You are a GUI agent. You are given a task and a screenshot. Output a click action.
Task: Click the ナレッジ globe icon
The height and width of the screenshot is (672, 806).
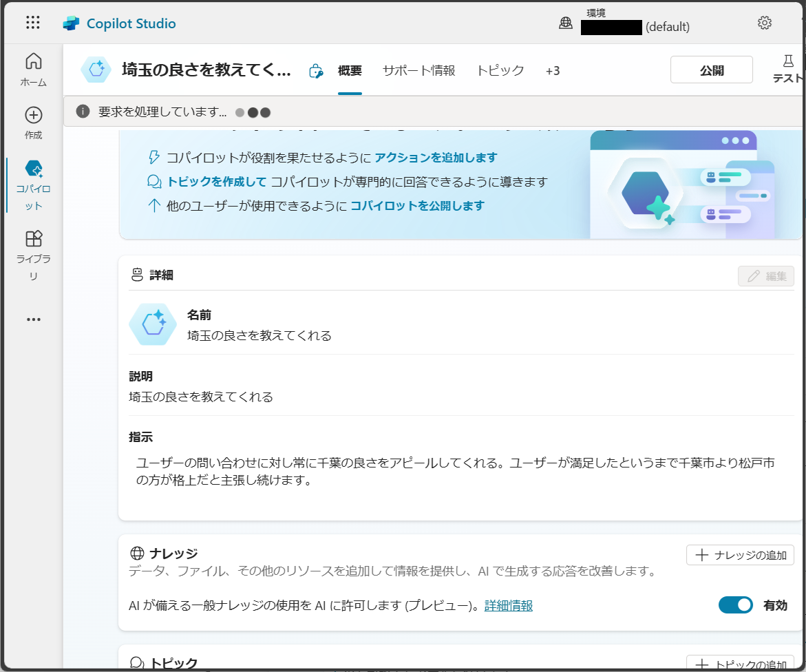[x=137, y=554]
